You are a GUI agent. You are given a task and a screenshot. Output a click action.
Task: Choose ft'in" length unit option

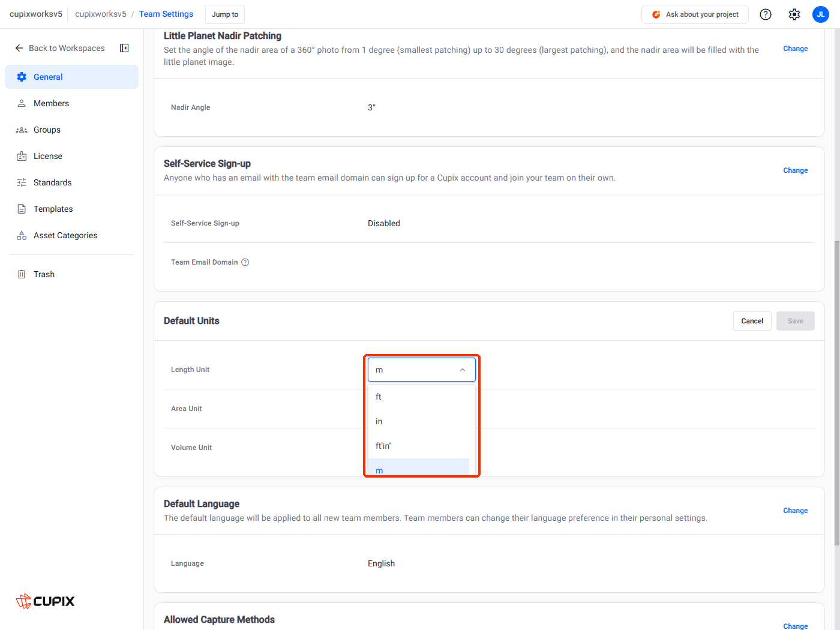point(418,446)
